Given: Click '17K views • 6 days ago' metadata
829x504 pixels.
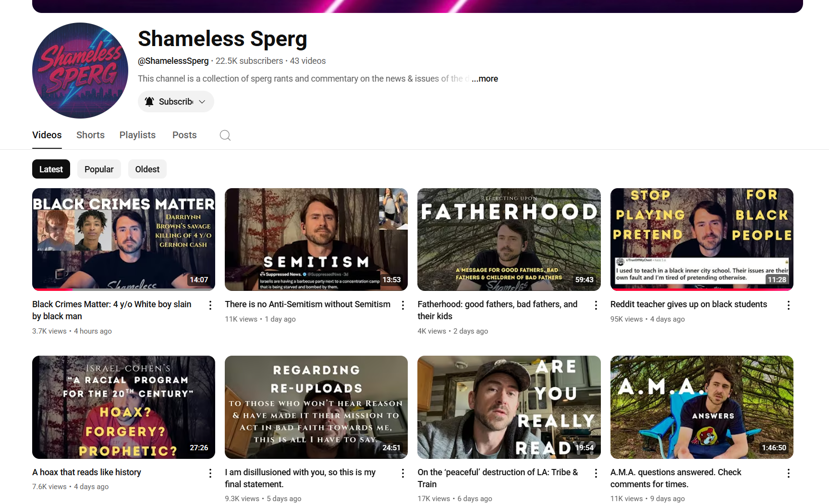Looking at the screenshot, I should click(x=455, y=499).
